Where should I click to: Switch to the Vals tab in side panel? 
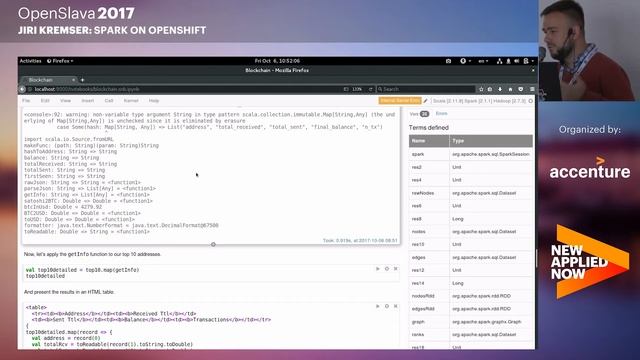[x=419, y=114]
